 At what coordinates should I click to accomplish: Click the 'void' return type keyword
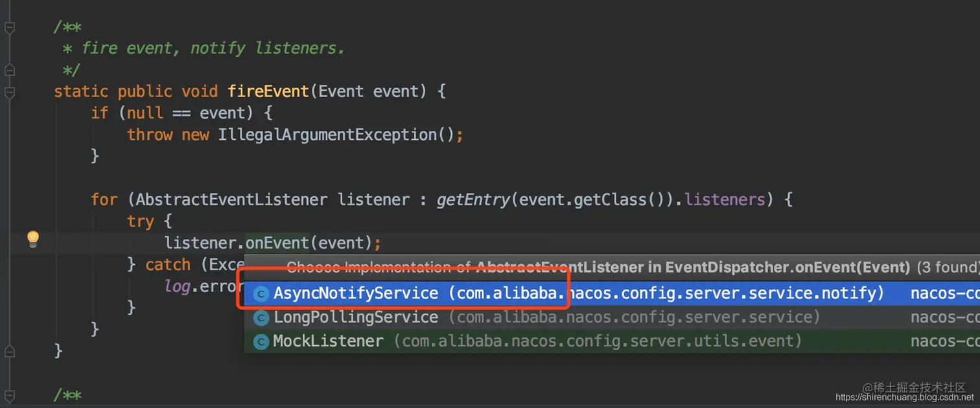(x=200, y=91)
